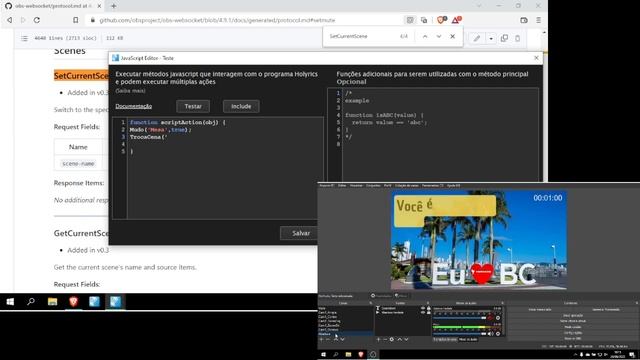Viewport: 640px width, 360px height.
Task: Go forward in the Brave browser
Action: (x=23, y=20)
